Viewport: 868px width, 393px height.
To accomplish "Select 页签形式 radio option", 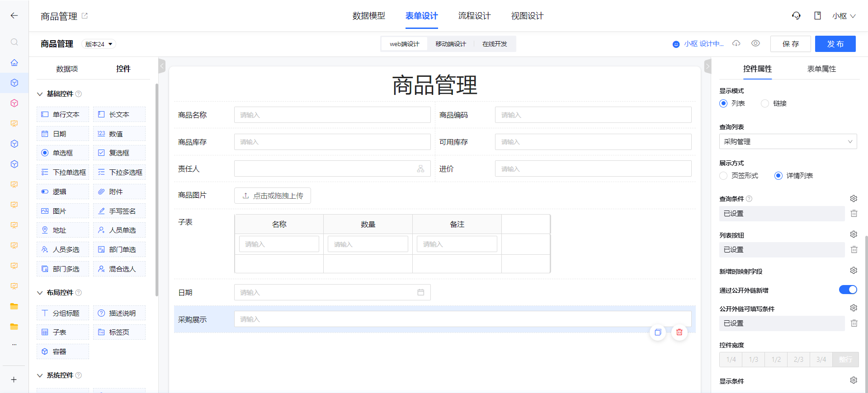I will [x=723, y=176].
